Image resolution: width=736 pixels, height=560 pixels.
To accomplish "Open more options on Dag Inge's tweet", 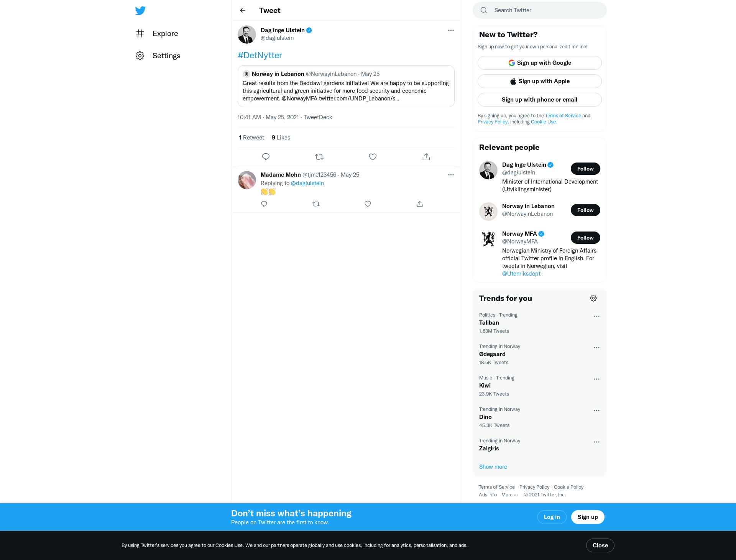I will pyautogui.click(x=451, y=30).
